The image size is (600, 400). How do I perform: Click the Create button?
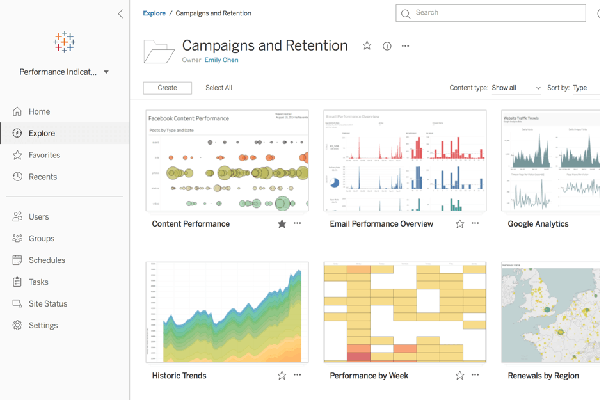(x=167, y=88)
